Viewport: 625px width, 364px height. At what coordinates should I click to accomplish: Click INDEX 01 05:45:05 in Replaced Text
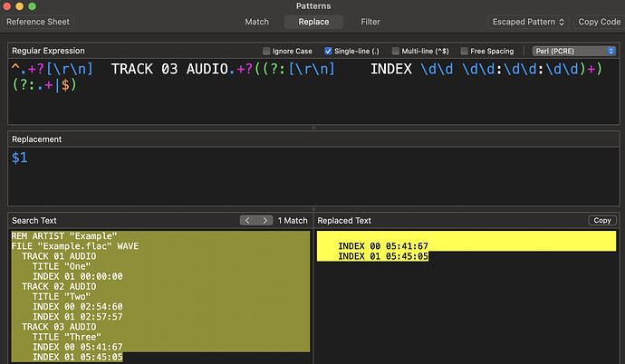pyautogui.click(x=383, y=256)
